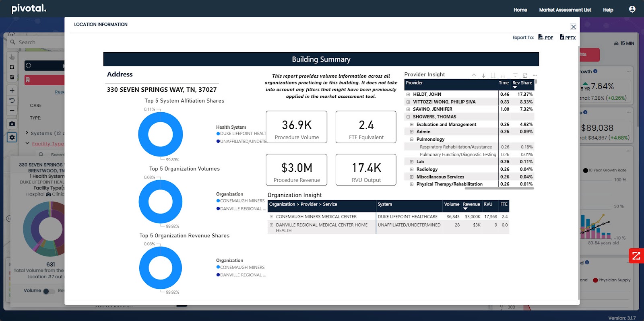
Task: Collapse the Pulmonology service row
Action: 412,140
